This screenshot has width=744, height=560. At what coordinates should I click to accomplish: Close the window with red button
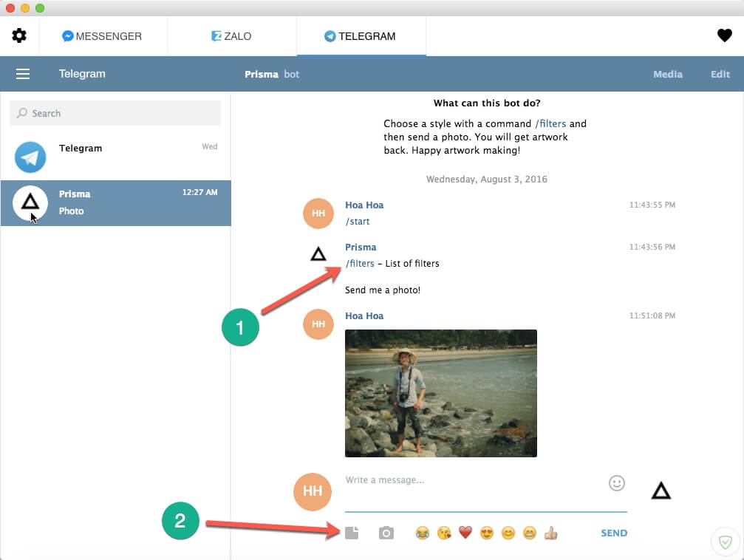(x=10, y=8)
